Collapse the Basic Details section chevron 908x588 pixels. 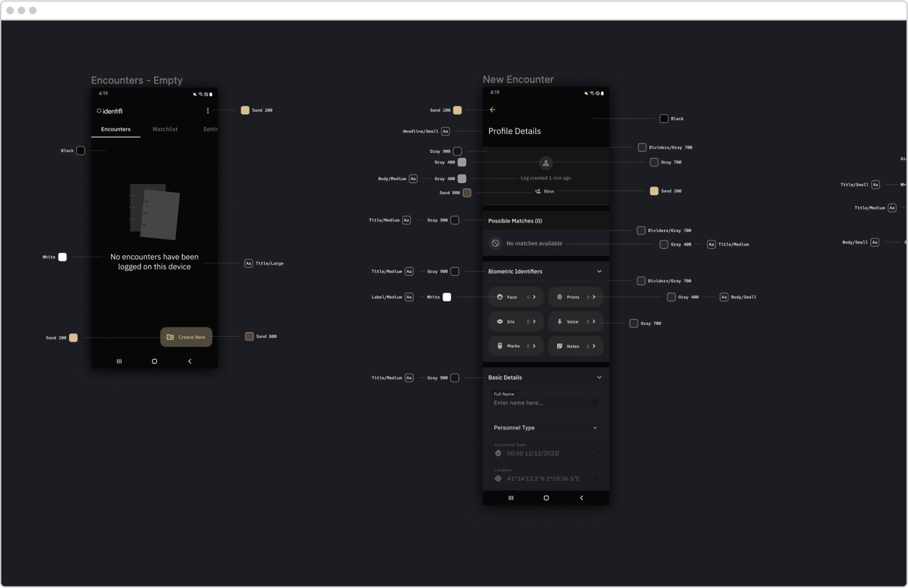[x=599, y=377]
